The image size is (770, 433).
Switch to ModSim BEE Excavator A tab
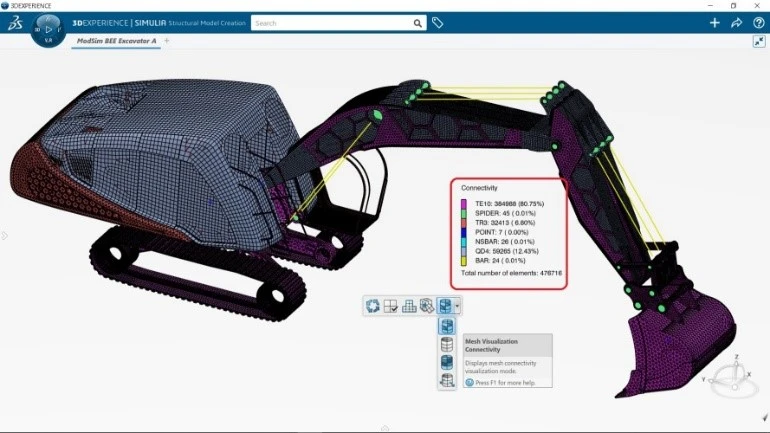pos(117,41)
